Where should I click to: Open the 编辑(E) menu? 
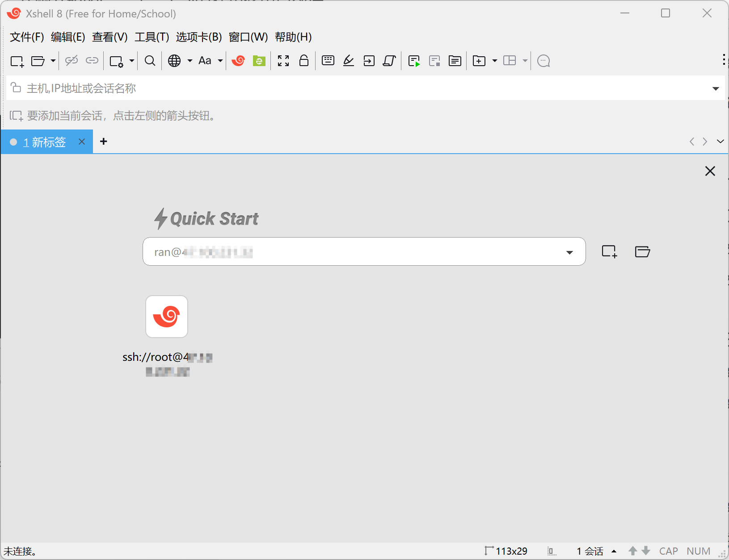68,37
